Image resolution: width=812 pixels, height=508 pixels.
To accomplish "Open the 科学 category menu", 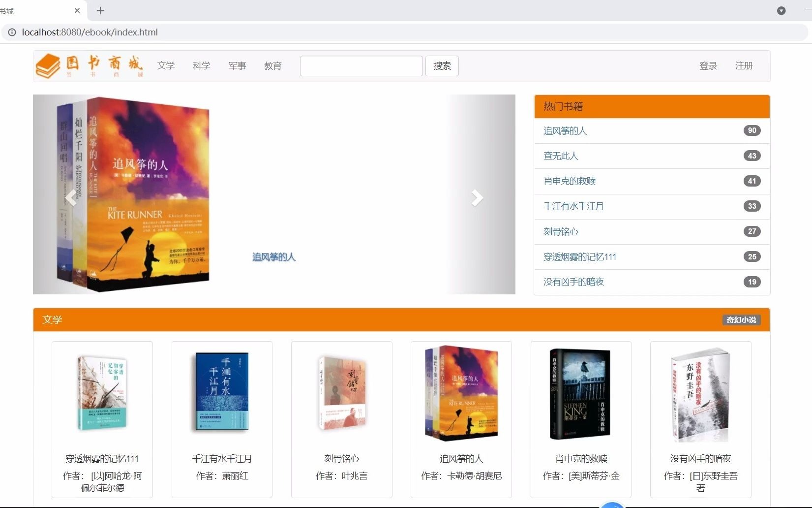I will pos(202,65).
